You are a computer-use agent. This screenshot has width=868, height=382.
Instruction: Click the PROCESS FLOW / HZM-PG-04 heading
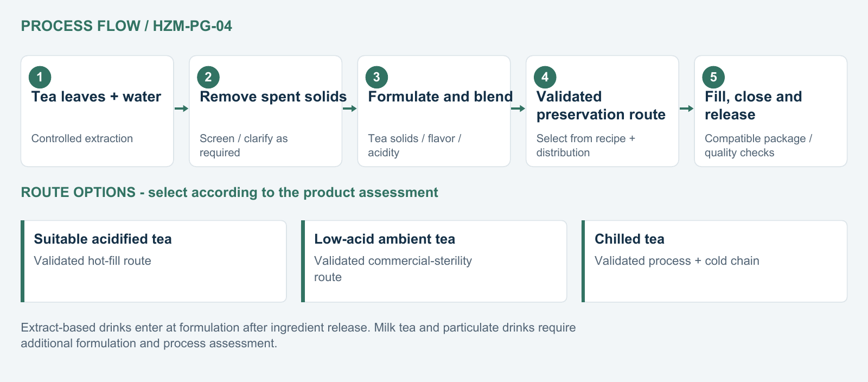coord(126,26)
